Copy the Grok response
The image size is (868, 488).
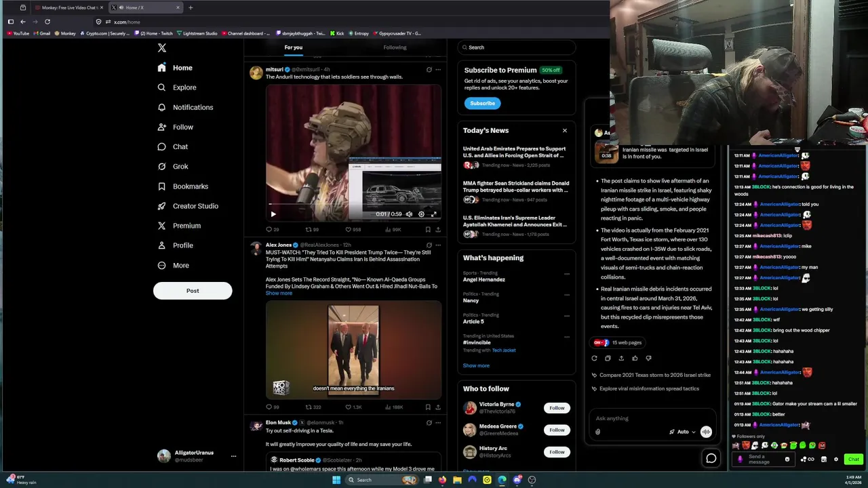(608, 358)
